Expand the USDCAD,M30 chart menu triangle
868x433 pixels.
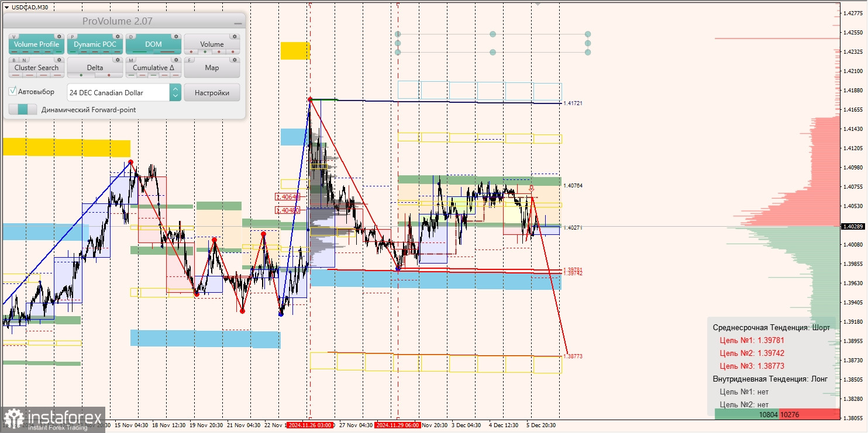(x=6, y=7)
